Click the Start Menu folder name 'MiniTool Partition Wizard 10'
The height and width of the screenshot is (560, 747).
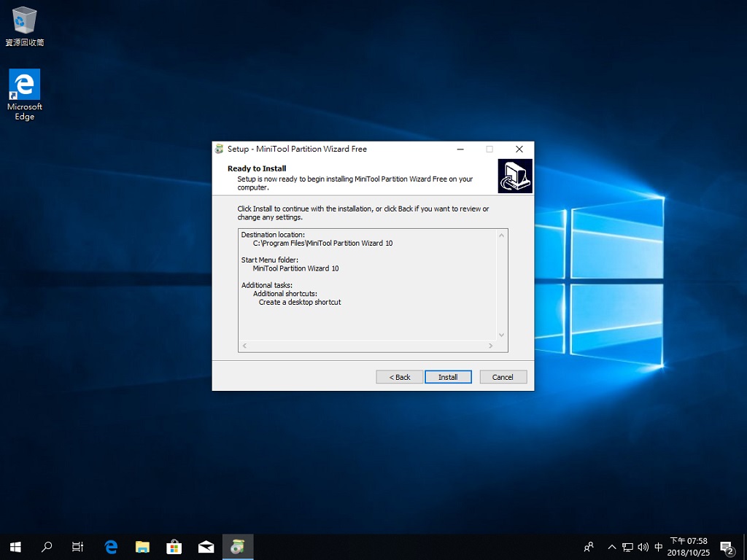coord(296,268)
